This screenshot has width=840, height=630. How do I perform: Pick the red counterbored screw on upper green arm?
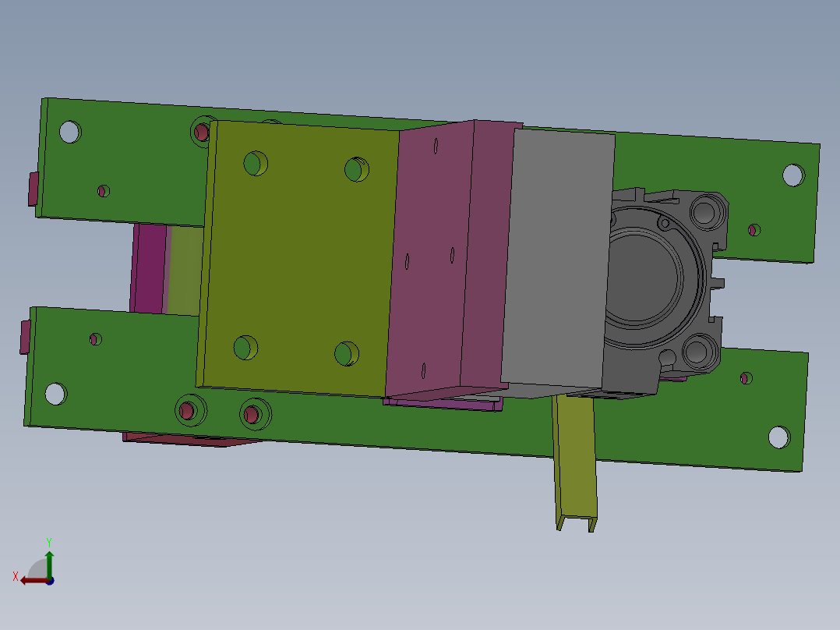202,131
